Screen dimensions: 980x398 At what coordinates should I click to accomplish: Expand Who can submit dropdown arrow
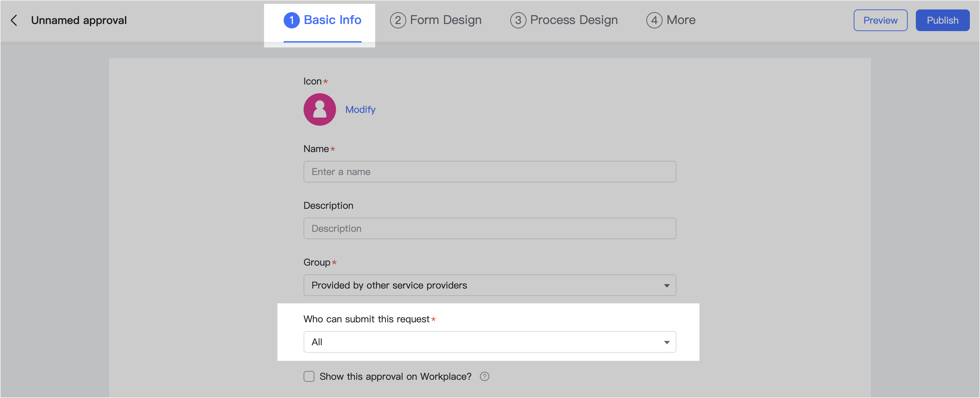[667, 342]
